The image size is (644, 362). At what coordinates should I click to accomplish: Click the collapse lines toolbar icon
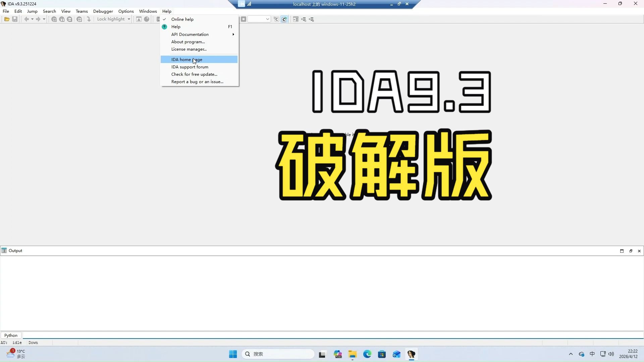pos(304,19)
